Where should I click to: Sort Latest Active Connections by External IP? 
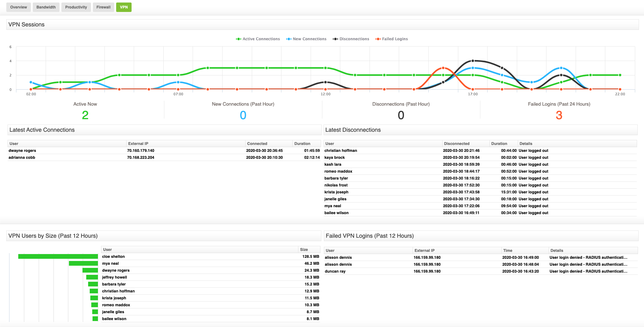click(x=138, y=143)
